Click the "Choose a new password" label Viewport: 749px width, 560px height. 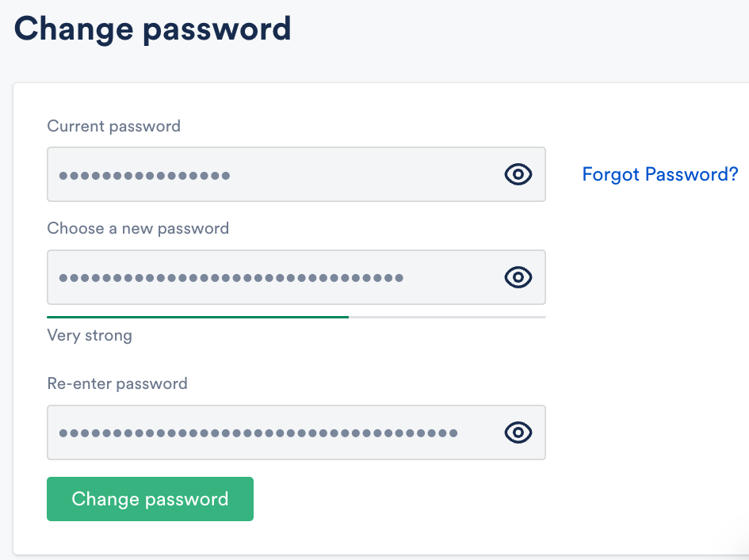(x=138, y=229)
